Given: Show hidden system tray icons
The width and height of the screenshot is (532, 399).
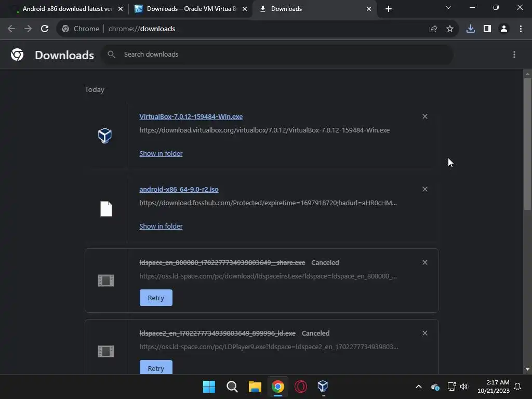Looking at the screenshot, I should pyautogui.click(x=419, y=387).
